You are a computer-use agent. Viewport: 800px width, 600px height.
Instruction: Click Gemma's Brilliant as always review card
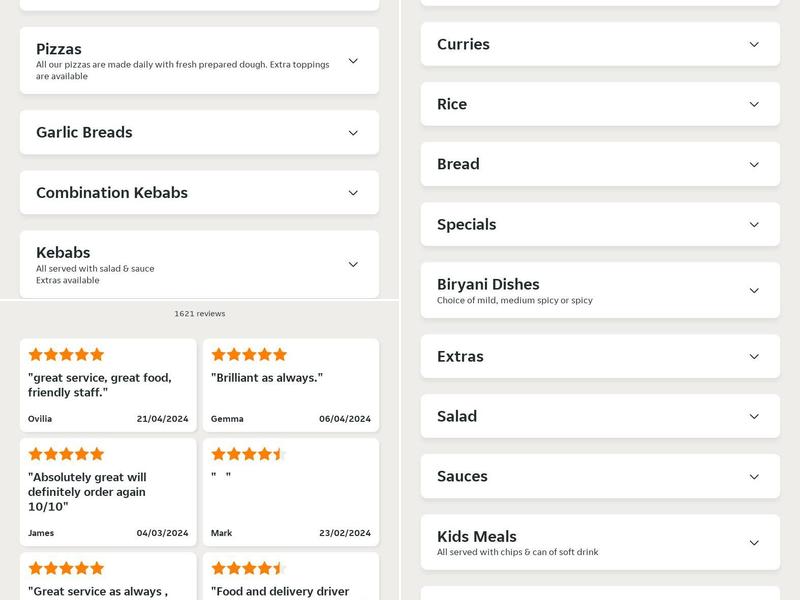[x=290, y=385]
